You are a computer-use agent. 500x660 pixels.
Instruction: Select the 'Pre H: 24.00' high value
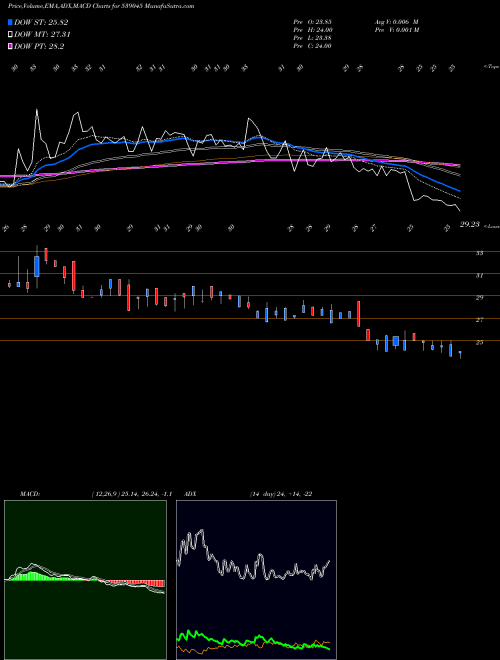coord(313,30)
